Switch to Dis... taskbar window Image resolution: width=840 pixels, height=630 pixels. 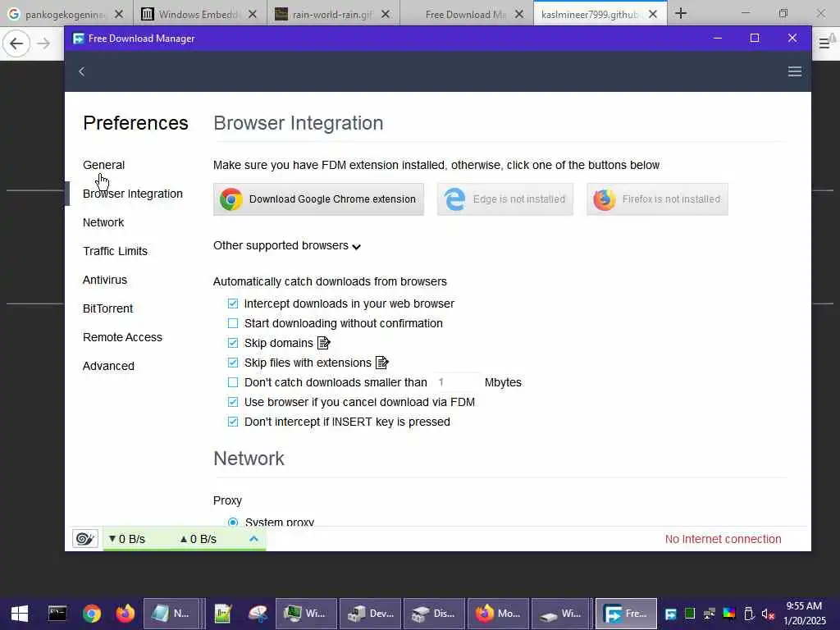434,614
